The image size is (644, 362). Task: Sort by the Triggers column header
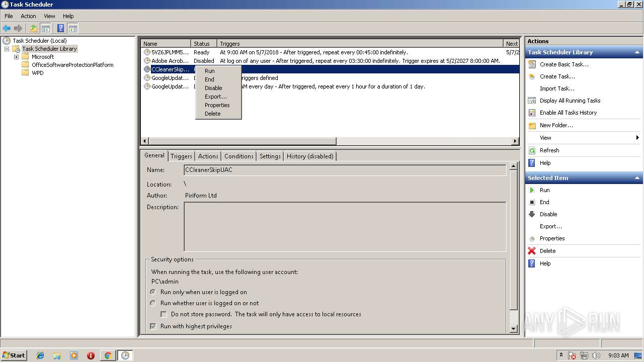coord(360,44)
